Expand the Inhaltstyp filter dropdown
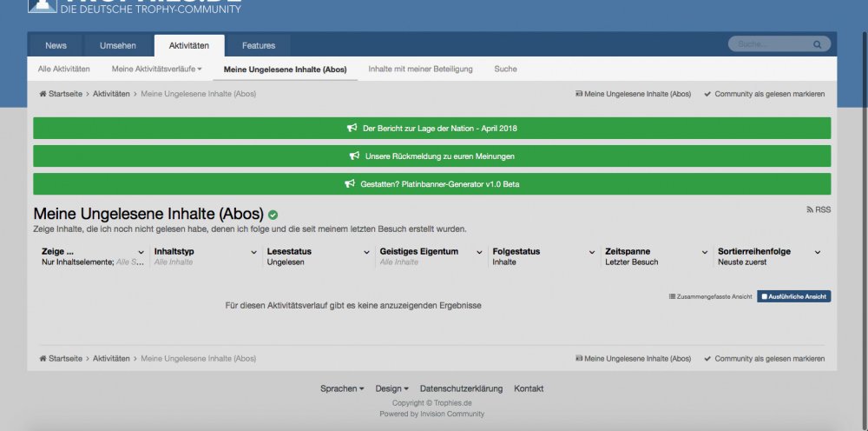This screenshot has height=431, width=868. tap(253, 252)
